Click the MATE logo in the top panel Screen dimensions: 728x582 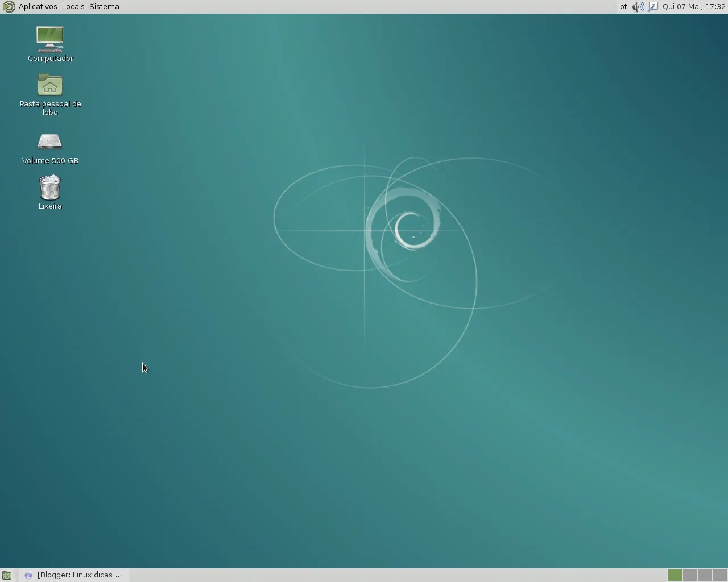8,7
